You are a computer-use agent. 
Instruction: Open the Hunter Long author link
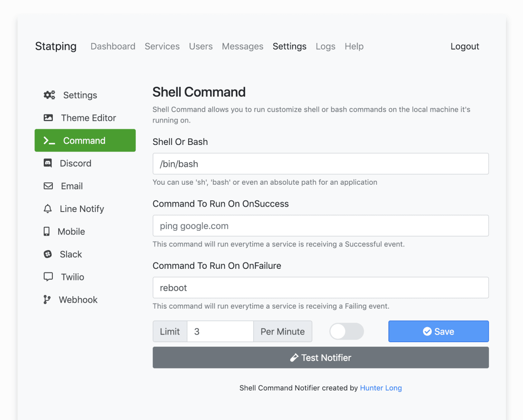pyautogui.click(x=381, y=388)
